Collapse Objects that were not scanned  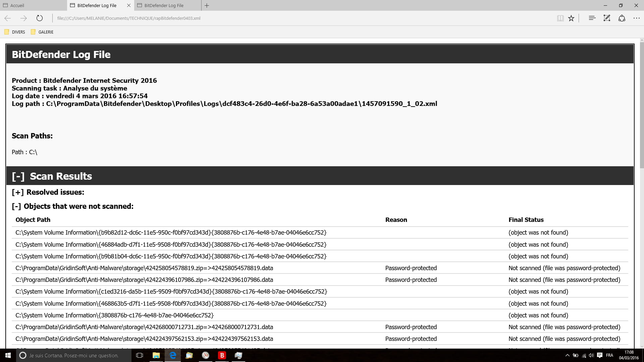16,206
